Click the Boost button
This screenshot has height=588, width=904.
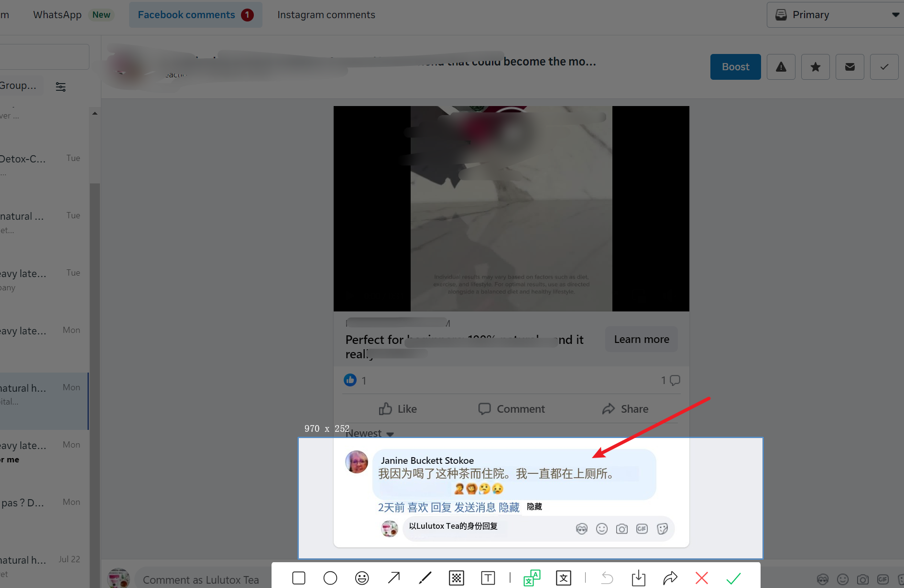click(x=735, y=67)
